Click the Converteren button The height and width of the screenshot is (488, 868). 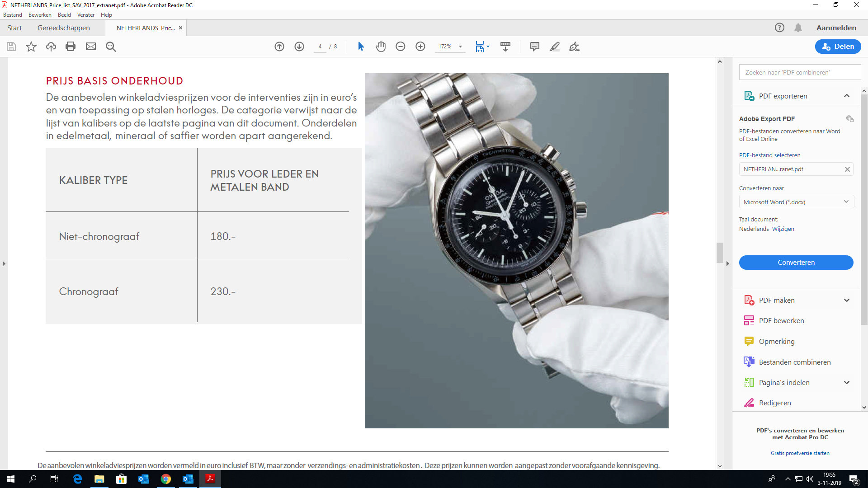796,263
